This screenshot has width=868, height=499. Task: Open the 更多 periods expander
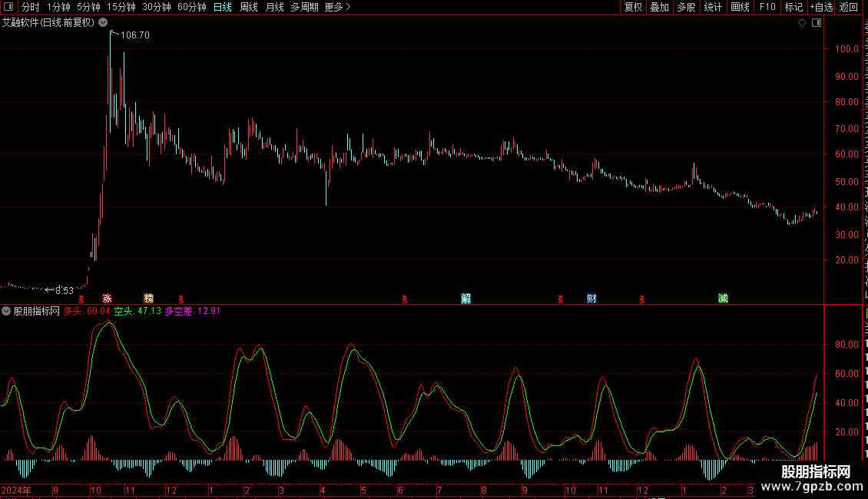[x=338, y=7]
